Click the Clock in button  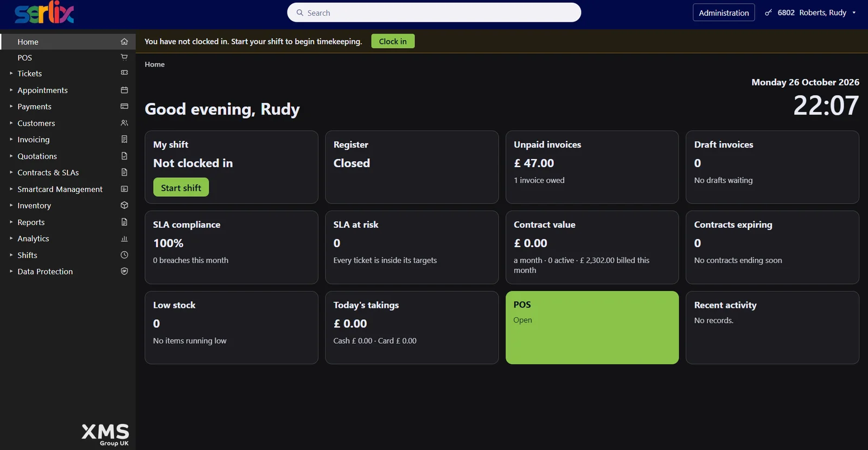click(393, 41)
